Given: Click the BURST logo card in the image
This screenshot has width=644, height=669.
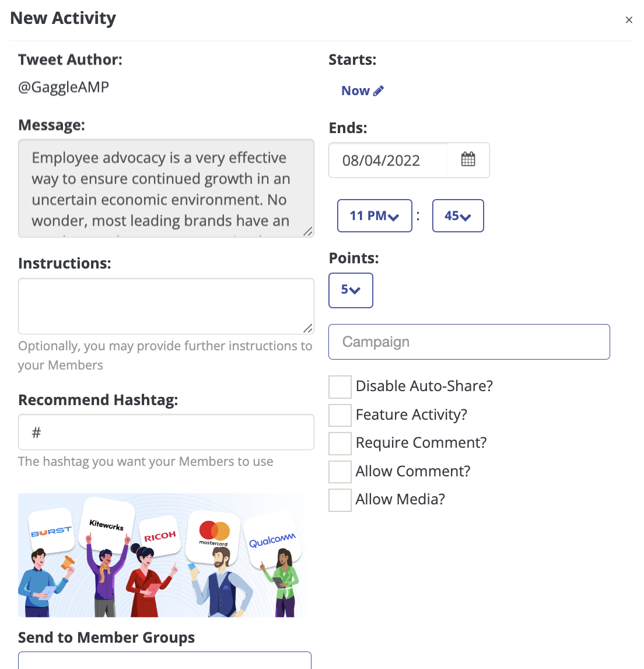Looking at the screenshot, I should point(51,532).
